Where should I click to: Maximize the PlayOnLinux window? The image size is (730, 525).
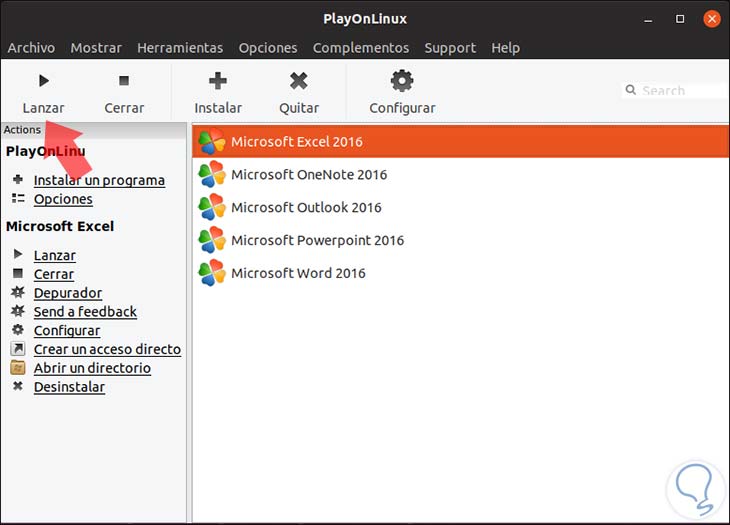click(680, 19)
